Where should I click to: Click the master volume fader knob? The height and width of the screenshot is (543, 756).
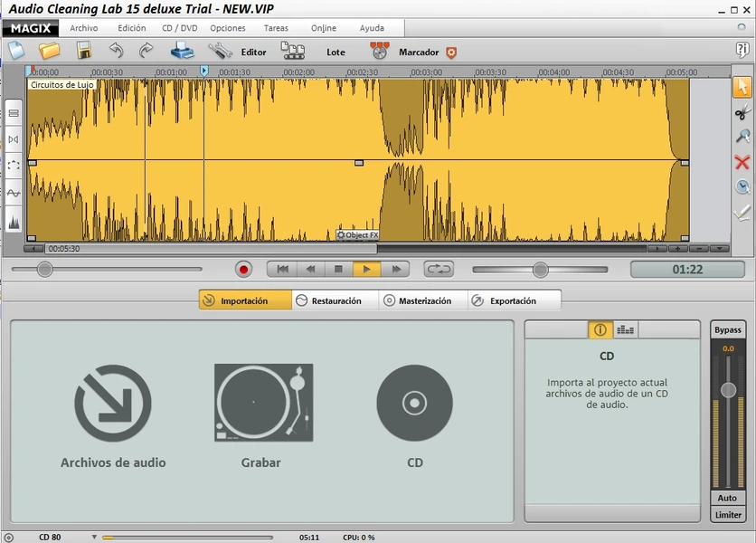[x=728, y=389]
